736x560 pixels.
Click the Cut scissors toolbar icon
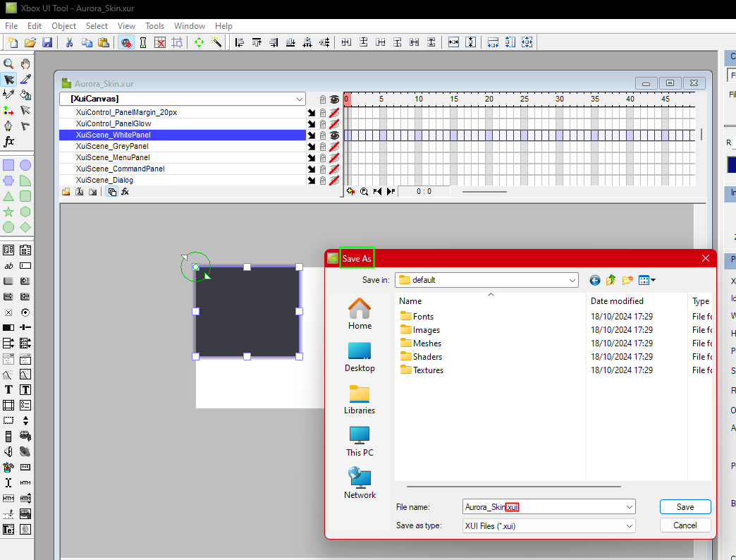tap(70, 43)
